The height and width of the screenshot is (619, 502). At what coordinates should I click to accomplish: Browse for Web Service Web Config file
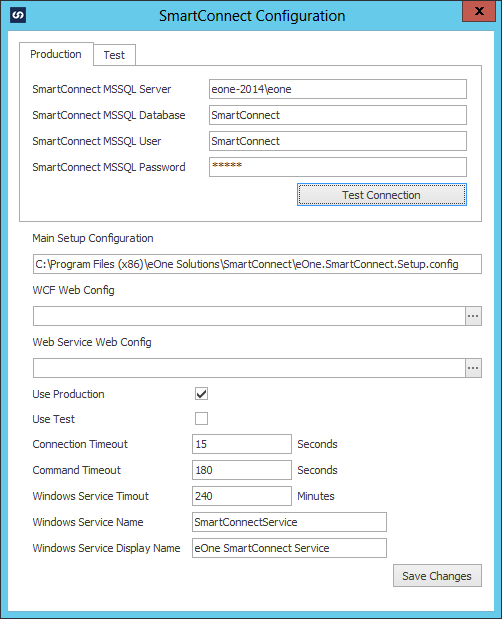(473, 368)
